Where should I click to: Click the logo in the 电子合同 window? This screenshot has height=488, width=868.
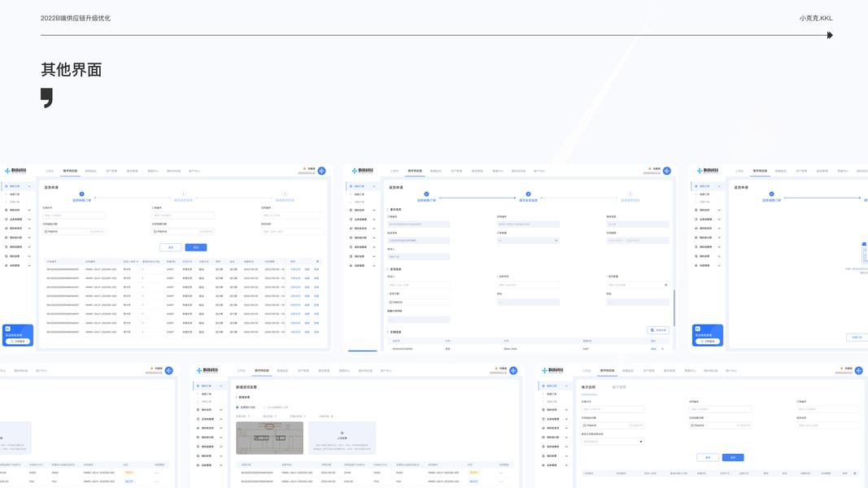point(552,371)
